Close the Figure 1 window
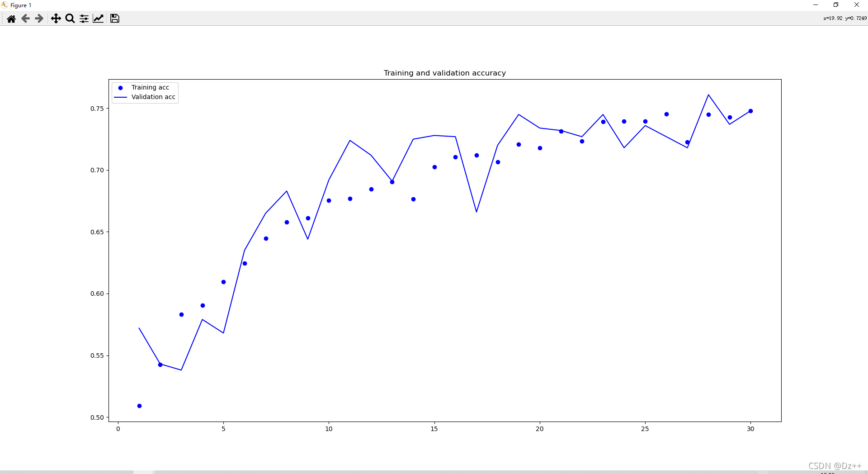The width and height of the screenshot is (868, 474). tap(857, 5)
